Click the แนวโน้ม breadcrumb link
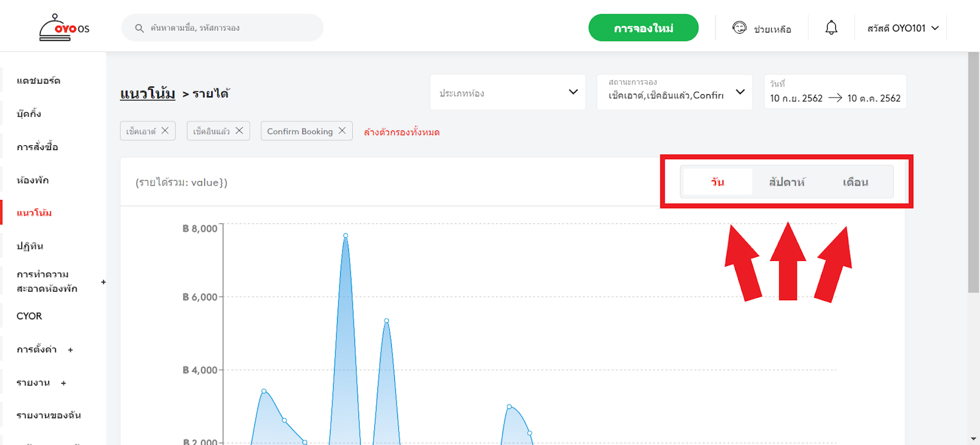This screenshot has height=445, width=980. pyautogui.click(x=148, y=93)
